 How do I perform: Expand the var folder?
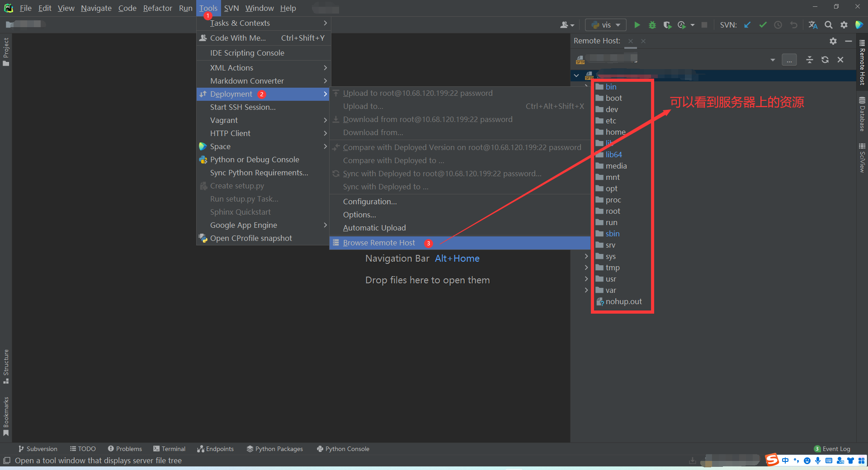586,290
